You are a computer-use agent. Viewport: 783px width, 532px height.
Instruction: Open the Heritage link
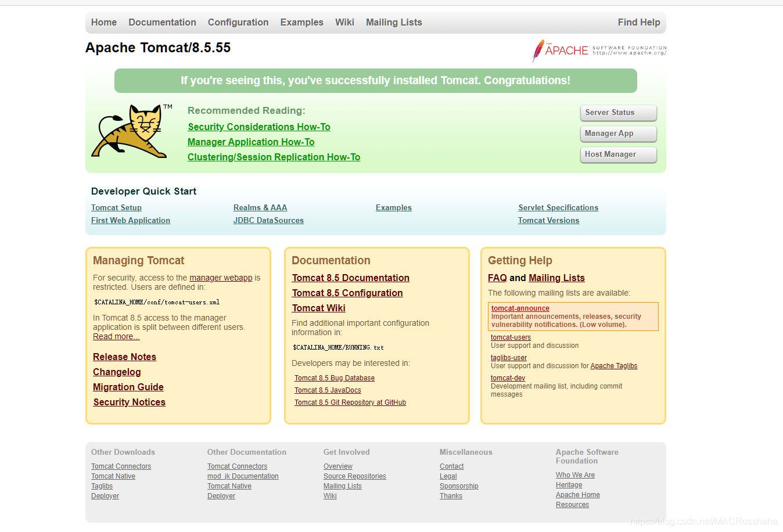569,485
